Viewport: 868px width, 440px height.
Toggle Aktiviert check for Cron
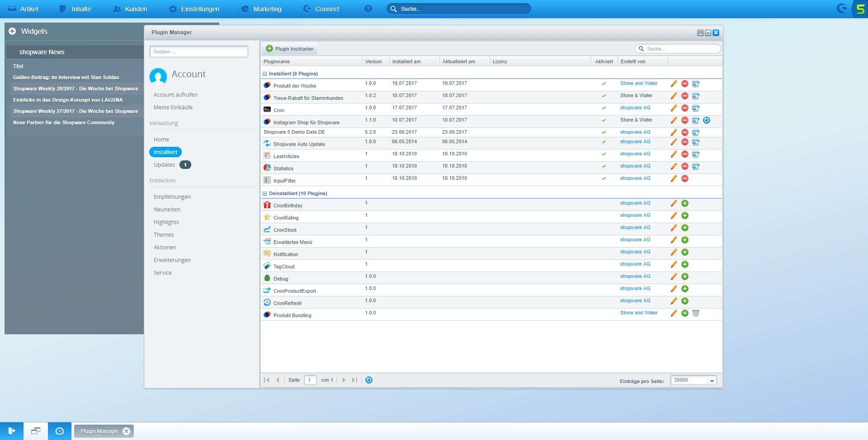pos(604,108)
